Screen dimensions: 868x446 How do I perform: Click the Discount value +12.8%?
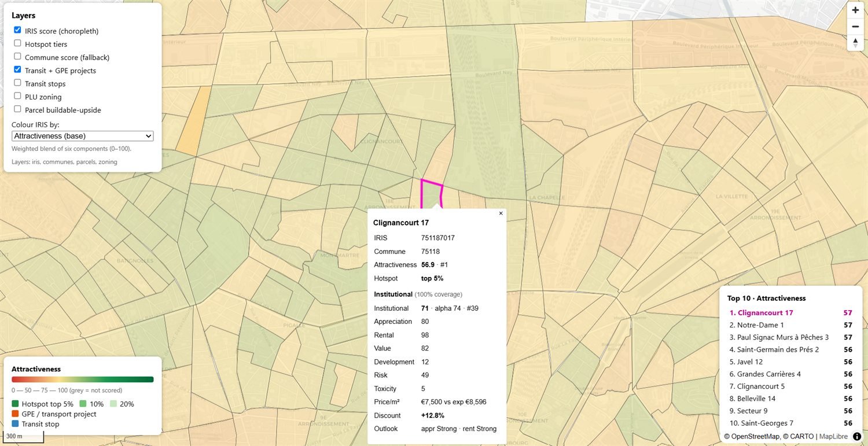point(432,415)
